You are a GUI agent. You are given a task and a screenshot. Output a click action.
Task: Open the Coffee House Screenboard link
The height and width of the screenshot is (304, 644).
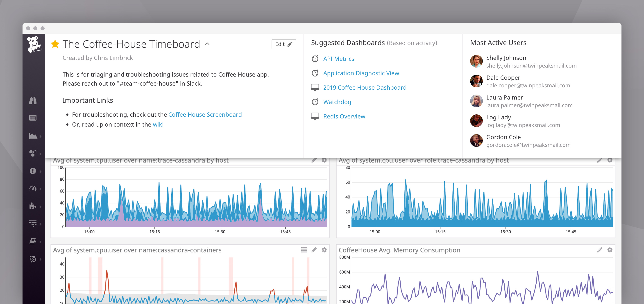click(x=205, y=114)
